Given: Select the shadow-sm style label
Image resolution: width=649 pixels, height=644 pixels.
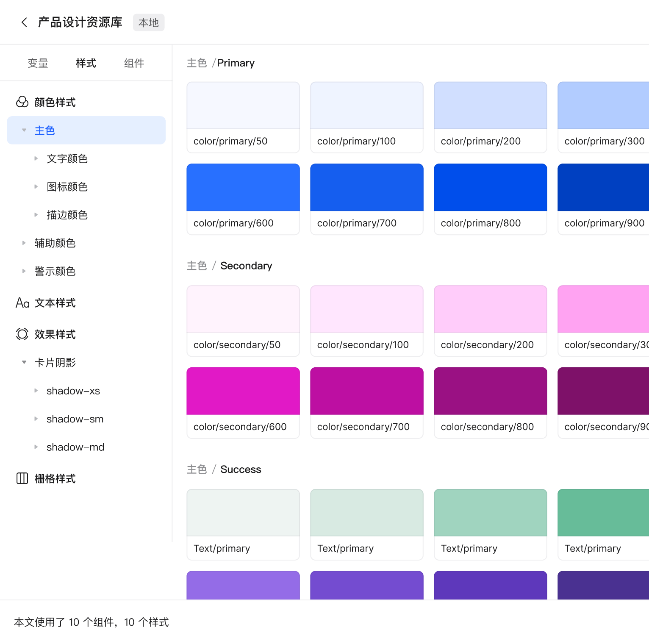Looking at the screenshot, I should 75,419.
